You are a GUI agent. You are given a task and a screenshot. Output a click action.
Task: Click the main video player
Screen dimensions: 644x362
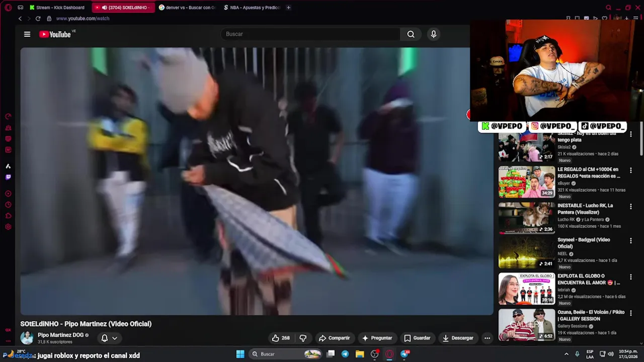(257, 182)
